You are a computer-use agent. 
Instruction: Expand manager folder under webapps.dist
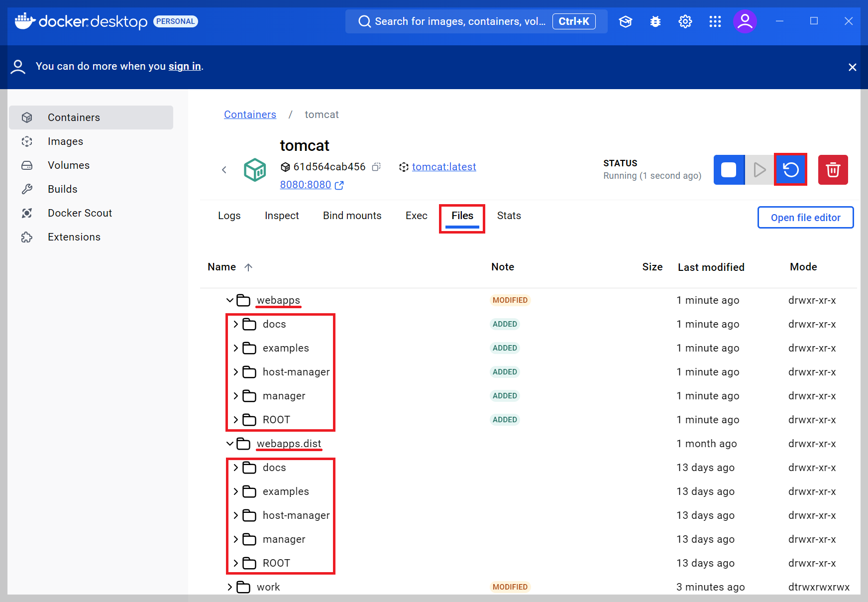point(236,539)
